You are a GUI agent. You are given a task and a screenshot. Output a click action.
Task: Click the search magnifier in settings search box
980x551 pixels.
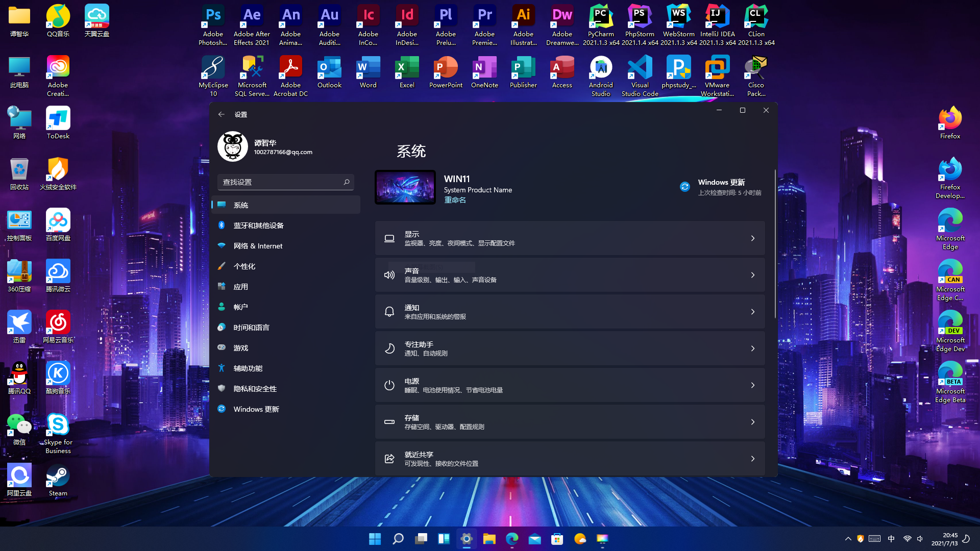347,182
